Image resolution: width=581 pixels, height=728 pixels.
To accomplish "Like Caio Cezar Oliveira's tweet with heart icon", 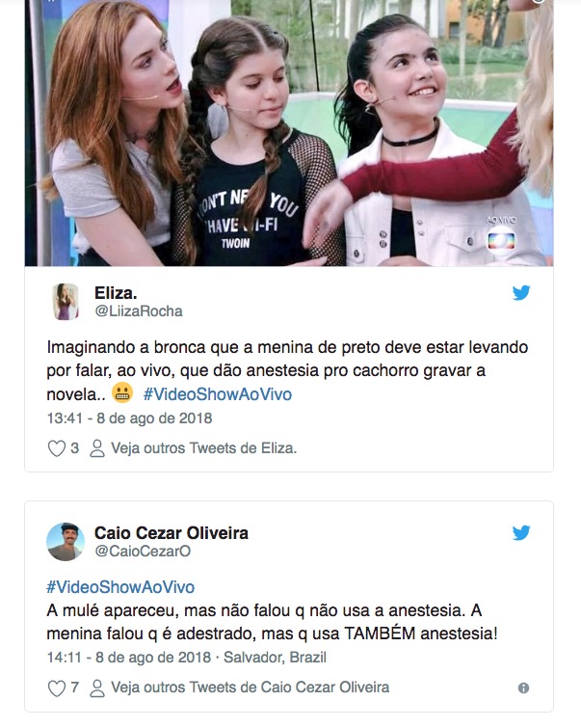I will tap(57, 688).
